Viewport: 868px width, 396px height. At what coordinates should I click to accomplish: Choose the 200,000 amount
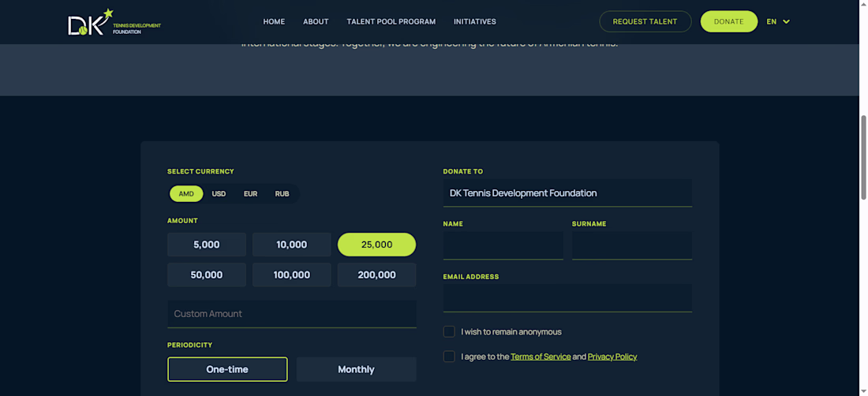tap(376, 275)
